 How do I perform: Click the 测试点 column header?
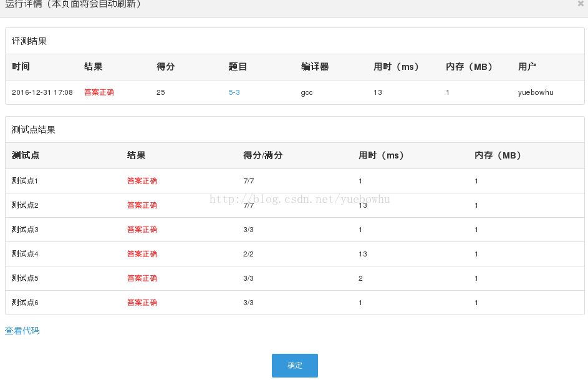(26, 155)
